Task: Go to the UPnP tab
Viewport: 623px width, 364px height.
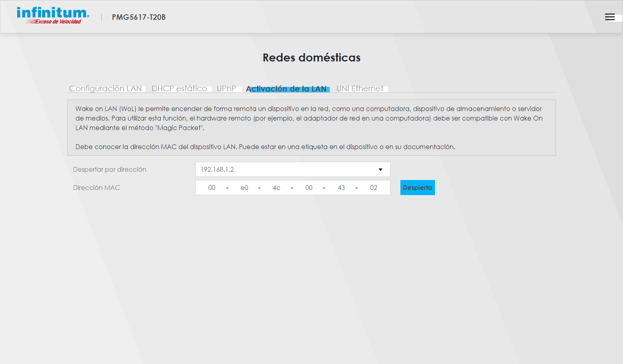Action: 226,88
